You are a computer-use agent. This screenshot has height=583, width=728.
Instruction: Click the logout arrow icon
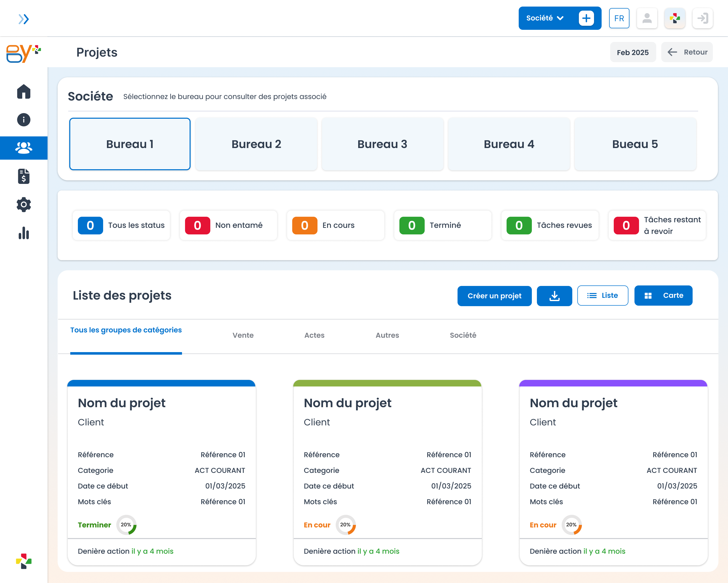tap(703, 18)
